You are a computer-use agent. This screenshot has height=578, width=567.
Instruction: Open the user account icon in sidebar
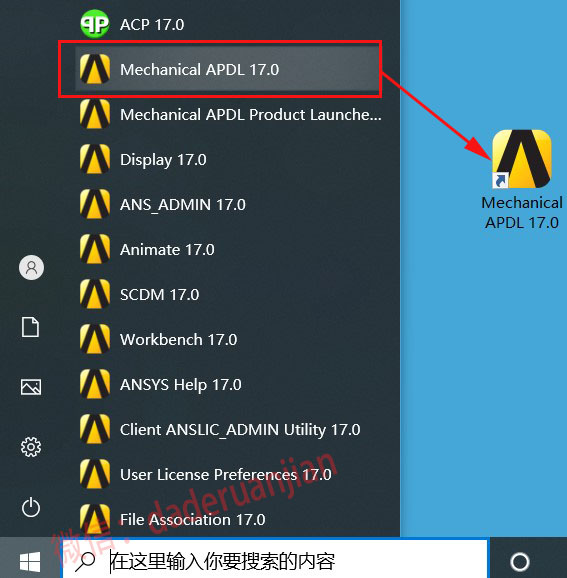(x=31, y=267)
